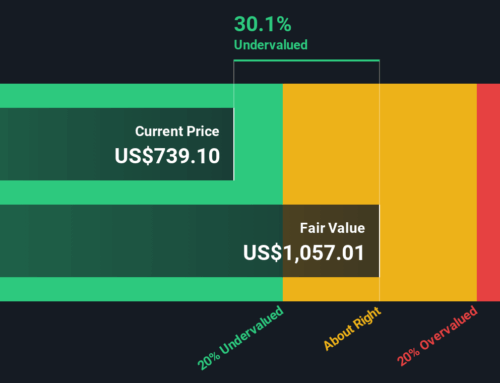The image size is (500, 383).
Task: Click the green band between the two bars
Action: point(141,192)
